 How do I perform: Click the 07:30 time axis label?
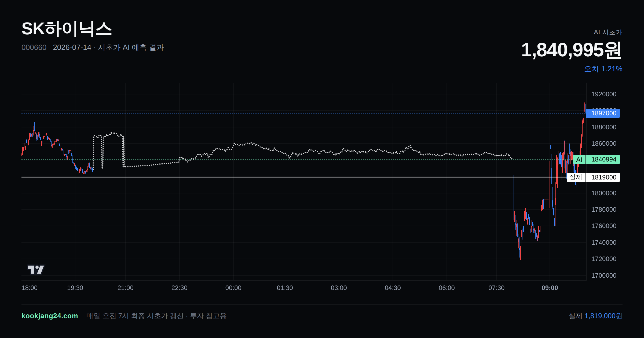click(x=496, y=288)
